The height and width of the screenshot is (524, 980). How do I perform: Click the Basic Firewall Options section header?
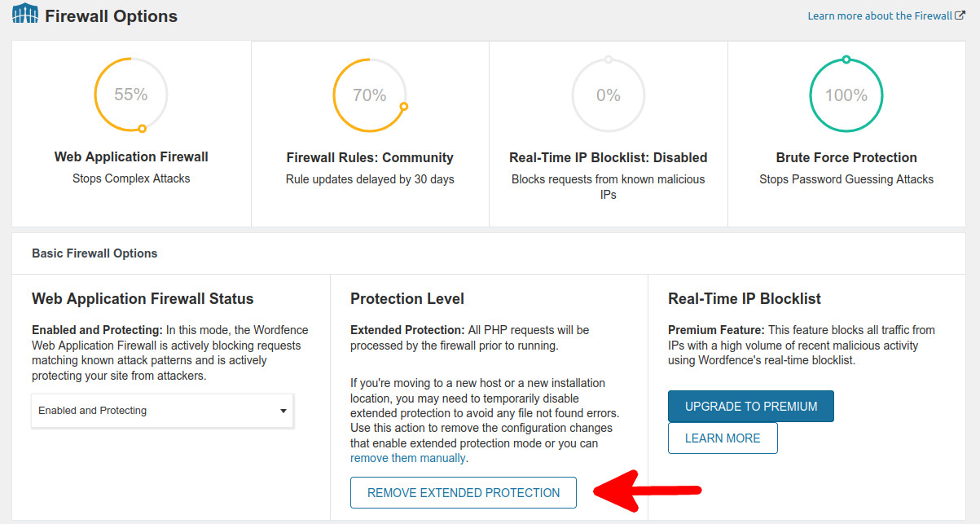coord(94,253)
